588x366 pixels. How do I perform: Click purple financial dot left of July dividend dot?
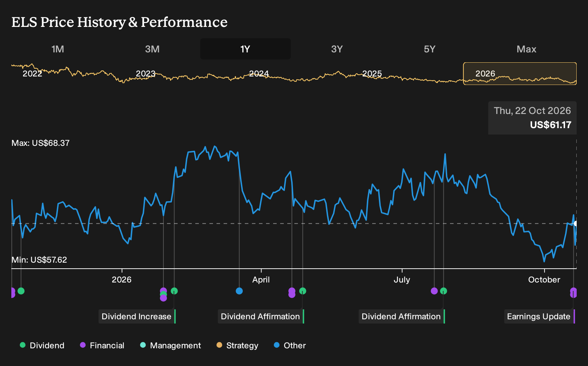pos(434,291)
